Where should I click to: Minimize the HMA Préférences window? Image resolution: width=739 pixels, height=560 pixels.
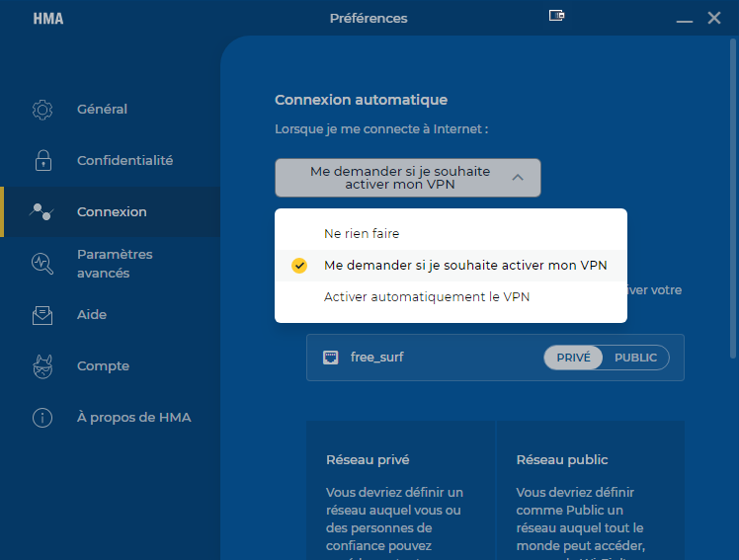click(x=685, y=19)
